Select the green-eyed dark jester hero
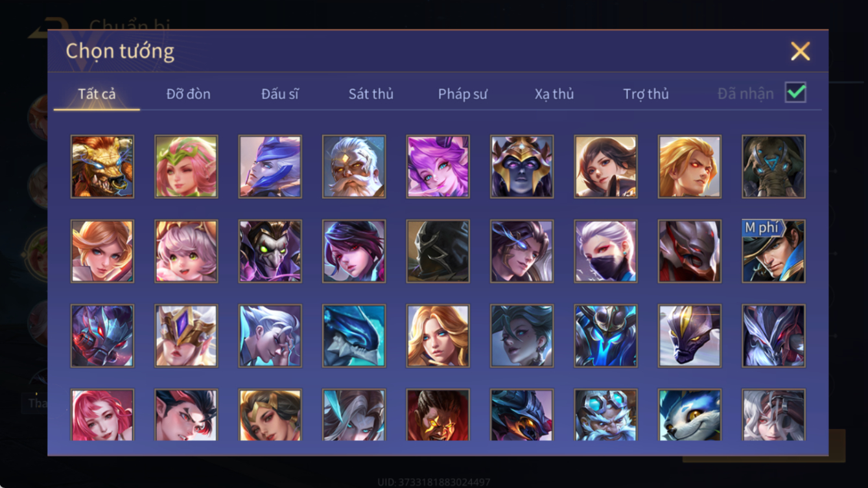The width and height of the screenshot is (868, 488). pos(270,251)
